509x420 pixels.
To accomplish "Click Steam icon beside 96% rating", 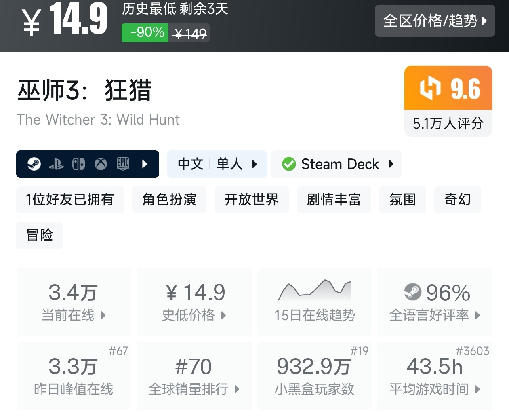I will point(412,292).
